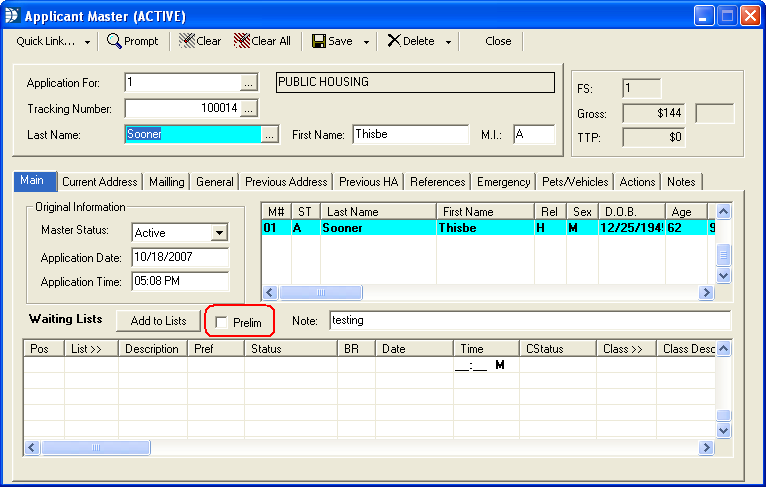The width and height of the screenshot is (766, 487).
Task: Click the Clear All toolbar icon
Action: (242, 41)
